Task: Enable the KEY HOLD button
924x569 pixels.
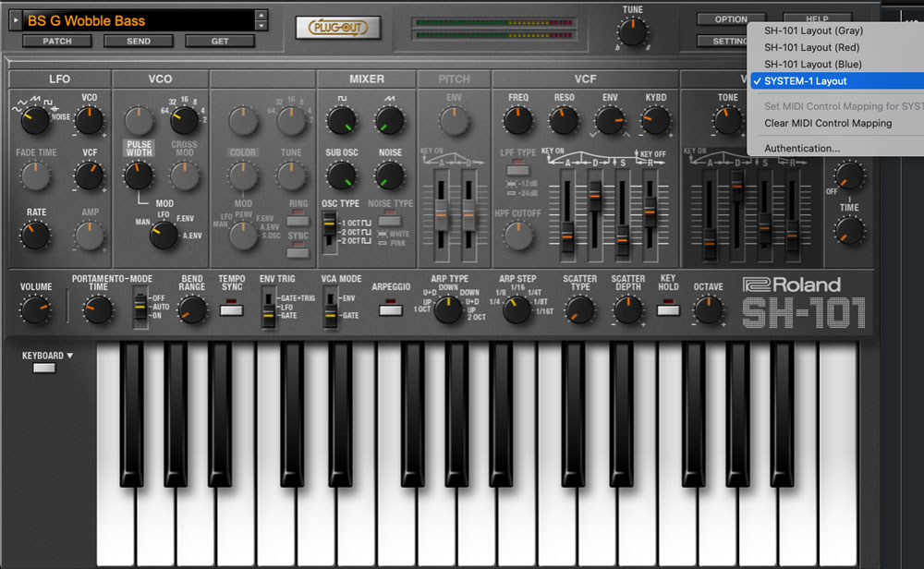Action: point(667,310)
